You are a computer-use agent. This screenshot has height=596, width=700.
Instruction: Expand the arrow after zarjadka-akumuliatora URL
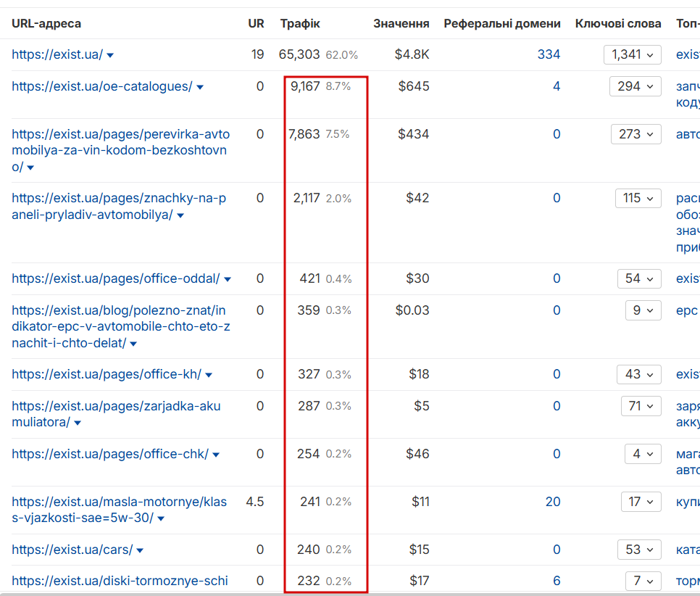click(78, 423)
